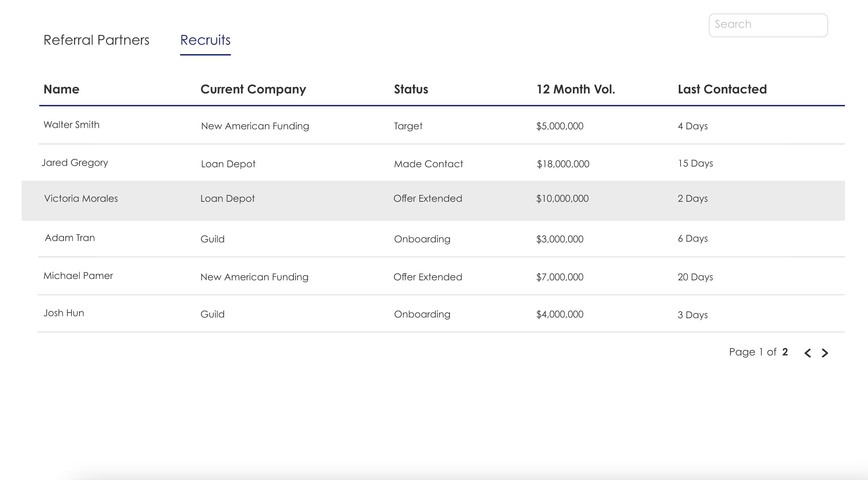Click the Target status cell
The image size is (868, 480).
[x=408, y=126]
